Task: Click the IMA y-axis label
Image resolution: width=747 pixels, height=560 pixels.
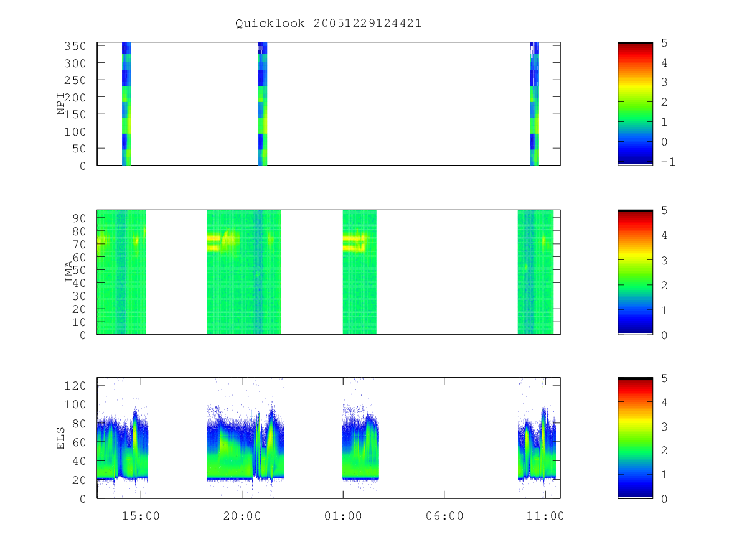Action: (69, 272)
